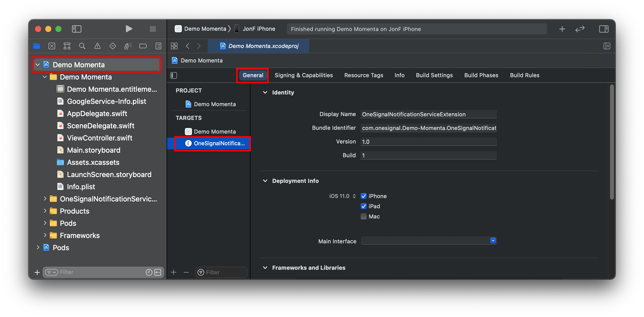The height and width of the screenshot is (317, 644).
Task: Stop the running build
Action: pyautogui.click(x=153, y=29)
